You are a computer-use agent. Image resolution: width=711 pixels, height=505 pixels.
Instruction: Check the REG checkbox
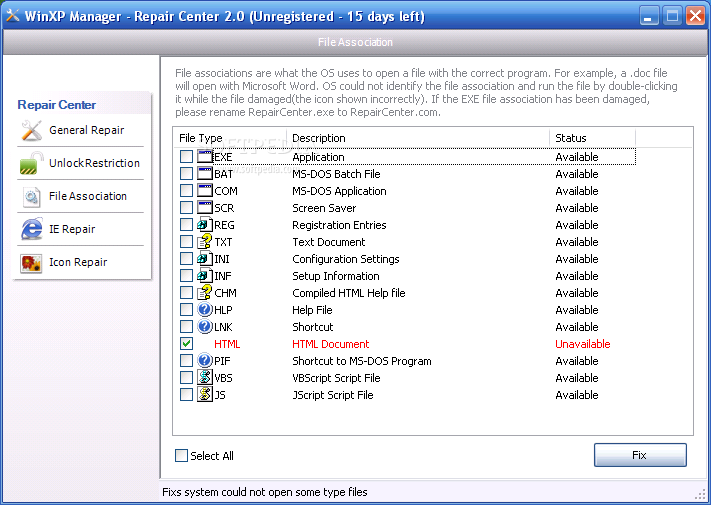186,225
